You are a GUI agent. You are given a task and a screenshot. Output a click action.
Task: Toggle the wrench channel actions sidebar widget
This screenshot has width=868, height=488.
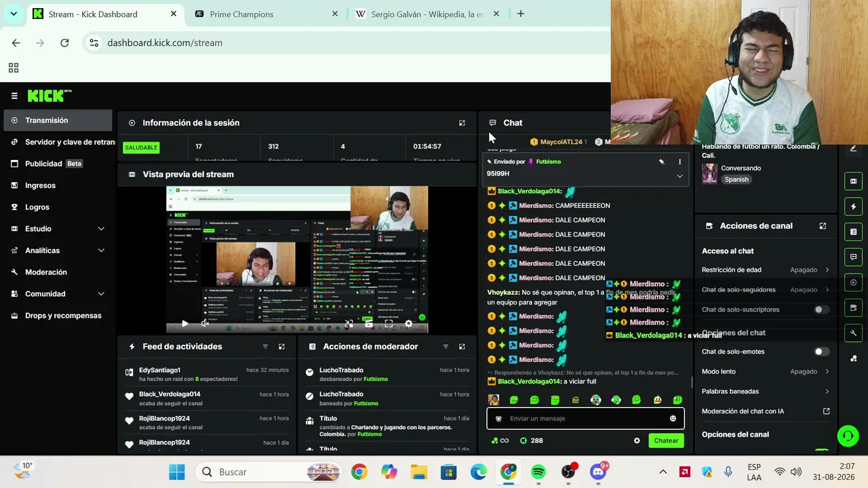pyautogui.click(x=853, y=333)
